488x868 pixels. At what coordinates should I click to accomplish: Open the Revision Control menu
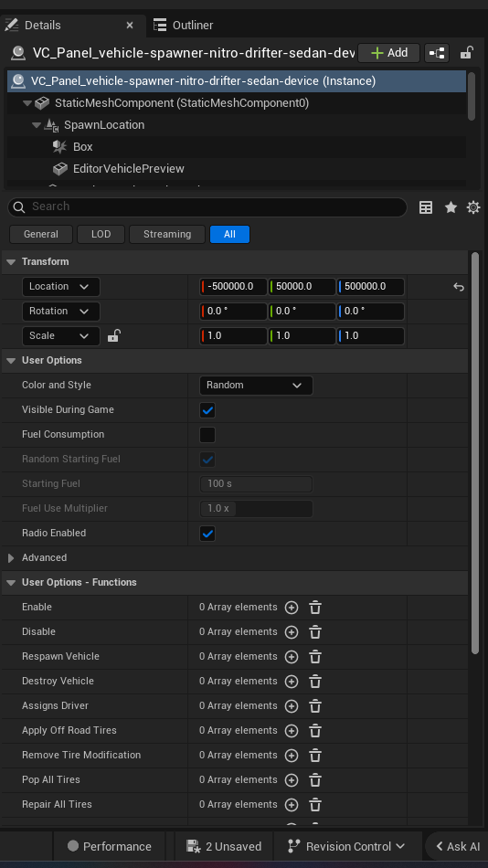pos(347,846)
